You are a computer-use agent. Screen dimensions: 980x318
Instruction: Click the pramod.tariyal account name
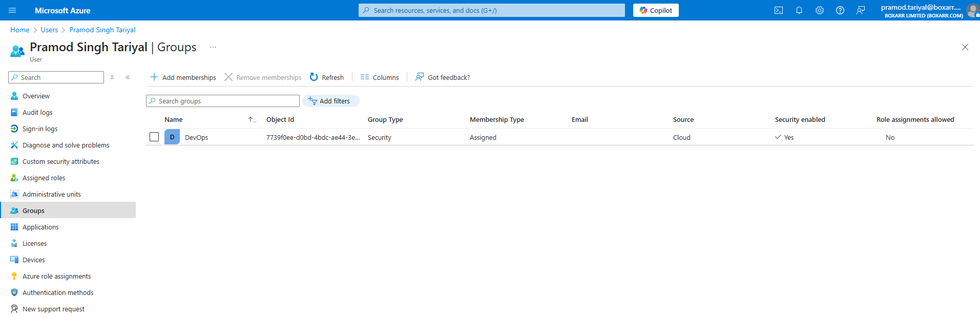(x=921, y=7)
